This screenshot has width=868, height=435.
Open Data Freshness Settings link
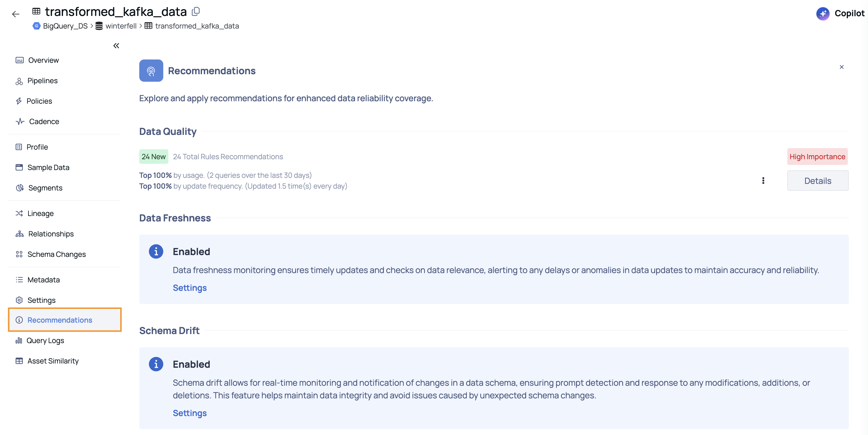(190, 287)
